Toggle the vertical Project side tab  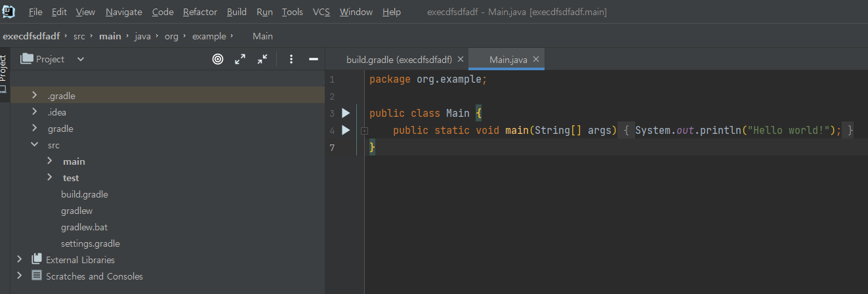(5, 74)
